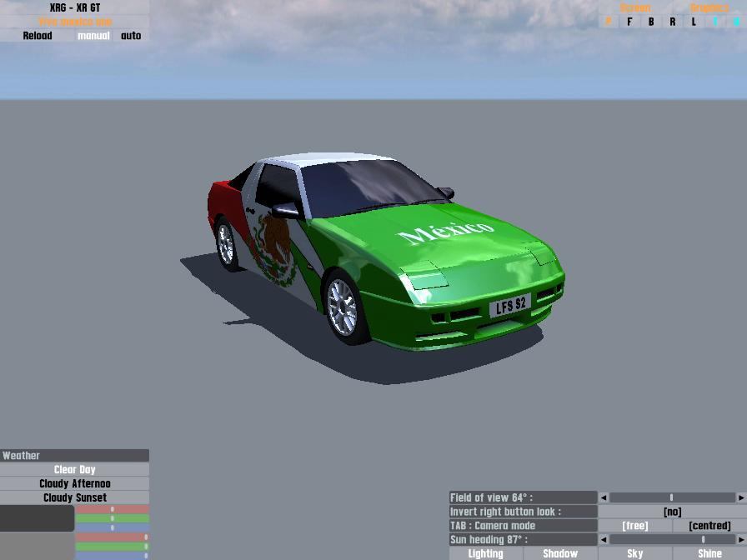Adjust the lower green color slider

coord(113,547)
